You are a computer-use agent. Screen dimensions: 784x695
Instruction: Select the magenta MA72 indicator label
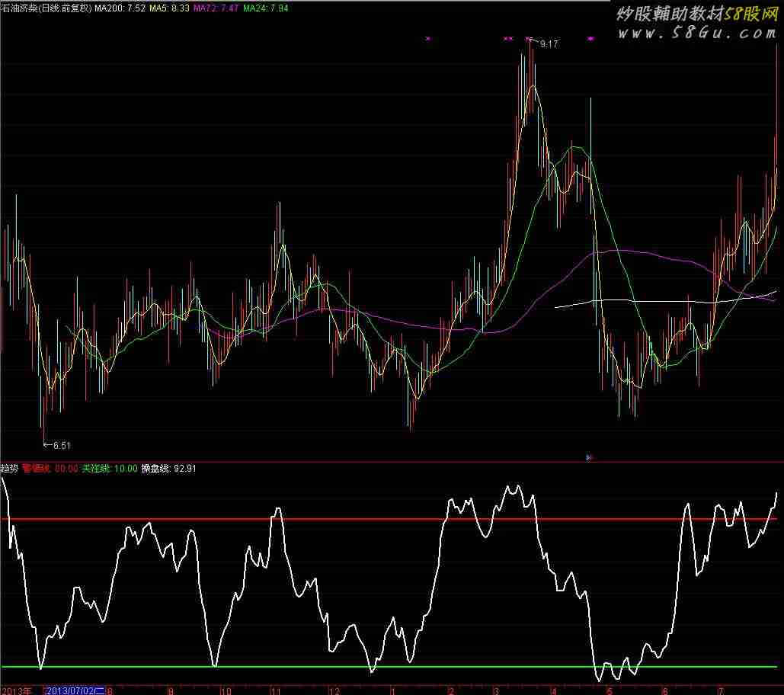click(x=216, y=8)
